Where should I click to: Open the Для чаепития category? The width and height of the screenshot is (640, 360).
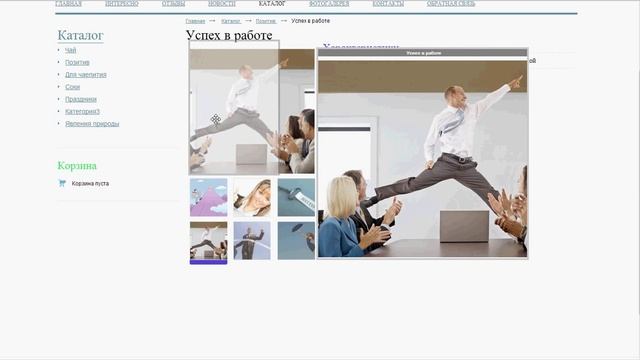pyautogui.click(x=86, y=75)
